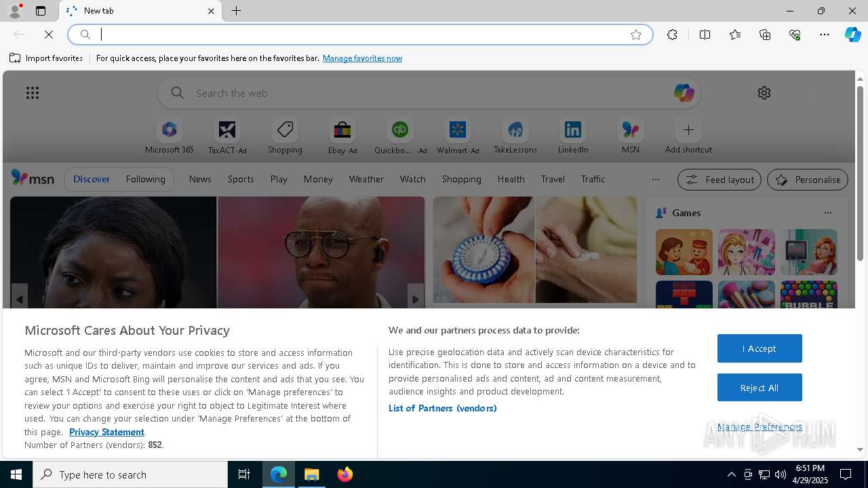Open the Privacy Statement link
This screenshot has height=488, width=868.
point(106,432)
